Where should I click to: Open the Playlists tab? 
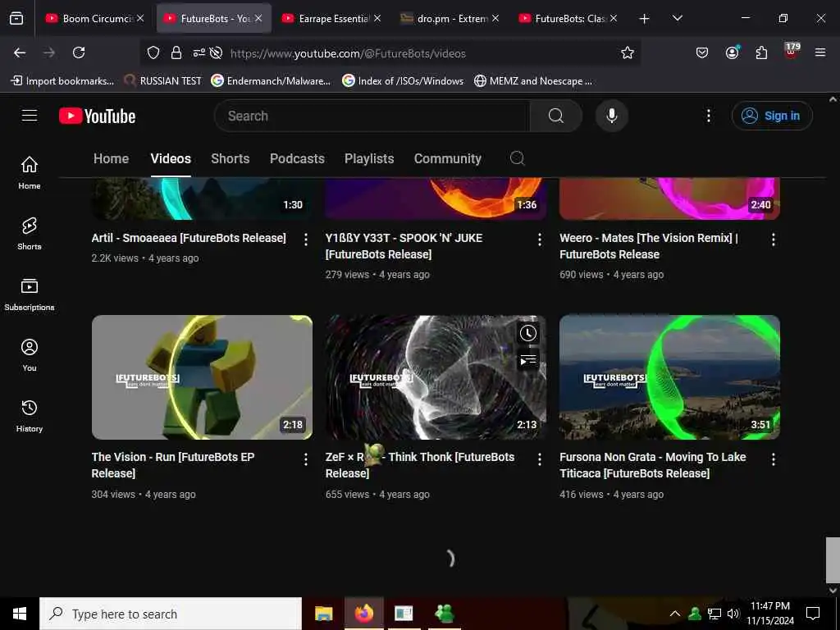pos(369,158)
